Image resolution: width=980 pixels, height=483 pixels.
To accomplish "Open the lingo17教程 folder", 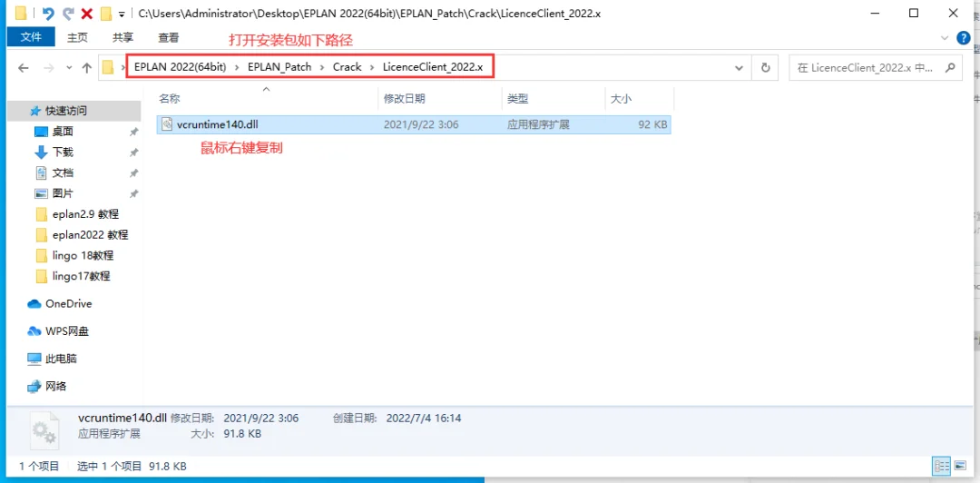I will [x=82, y=276].
